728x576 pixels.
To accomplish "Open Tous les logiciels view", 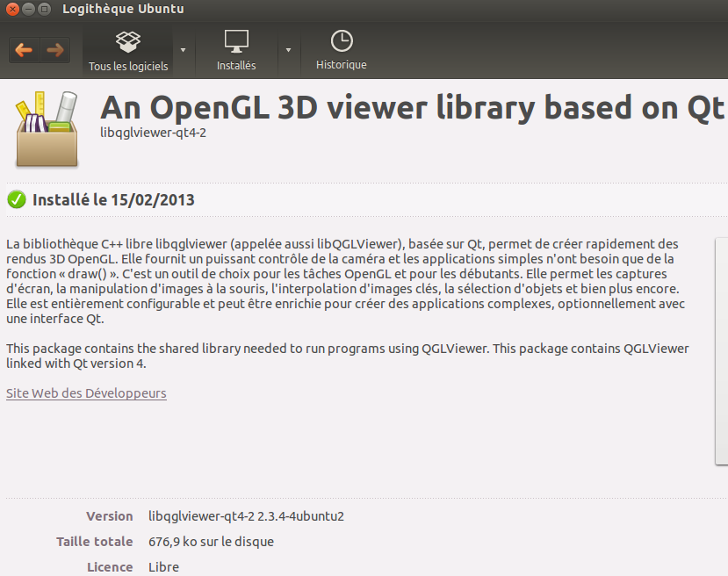I will (128, 52).
